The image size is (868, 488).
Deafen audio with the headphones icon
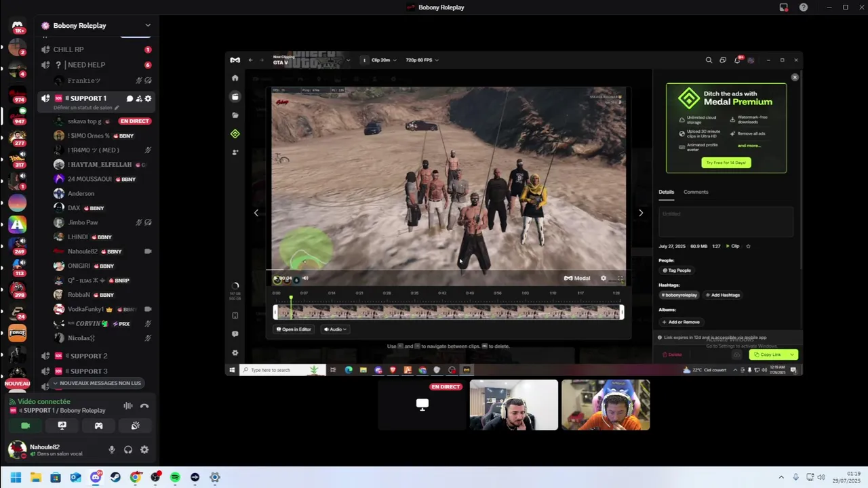click(128, 449)
